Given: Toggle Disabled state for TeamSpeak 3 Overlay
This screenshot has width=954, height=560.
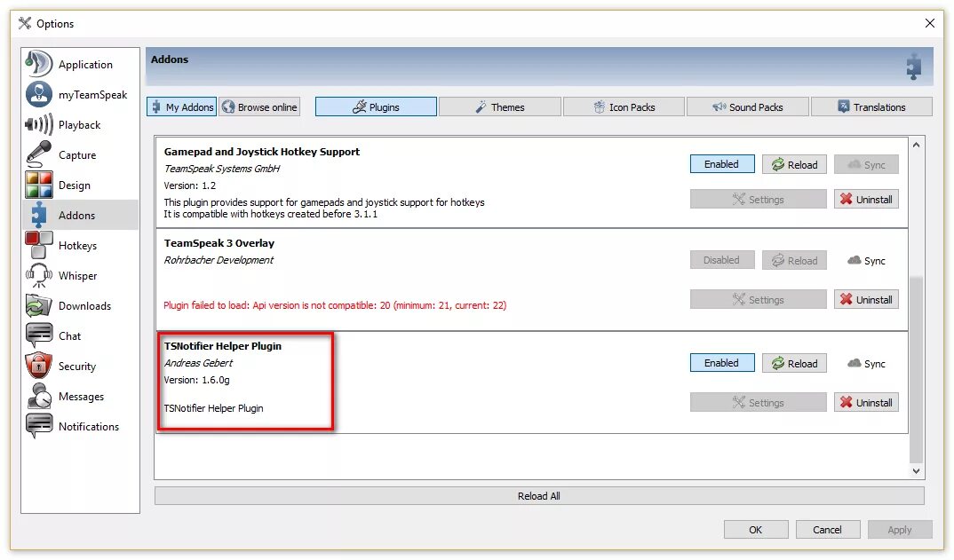Looking at the screenshot, I should [x=721, y=260].
